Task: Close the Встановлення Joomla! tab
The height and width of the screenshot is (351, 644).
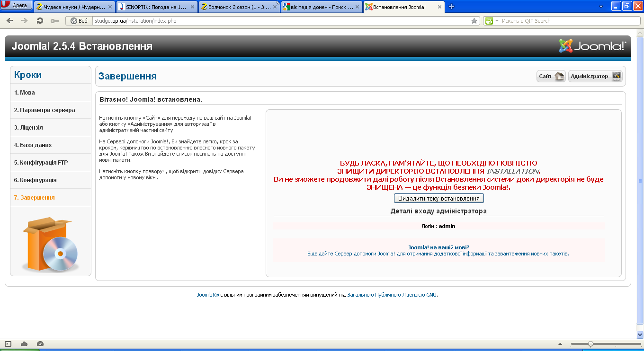Action: click(x=439, y=7)
